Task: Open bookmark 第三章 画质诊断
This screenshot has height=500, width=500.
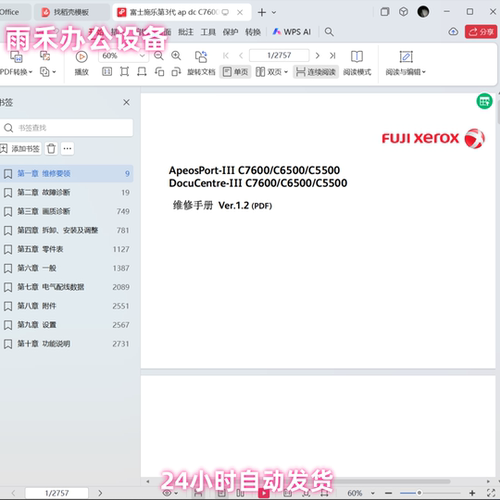Action: click(67, 211)
